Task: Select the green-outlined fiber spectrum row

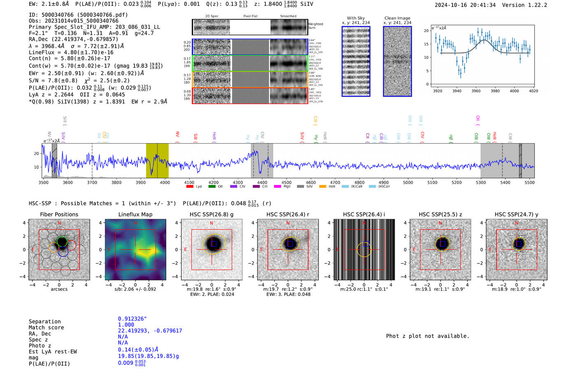Action: [x=250, y=63]
